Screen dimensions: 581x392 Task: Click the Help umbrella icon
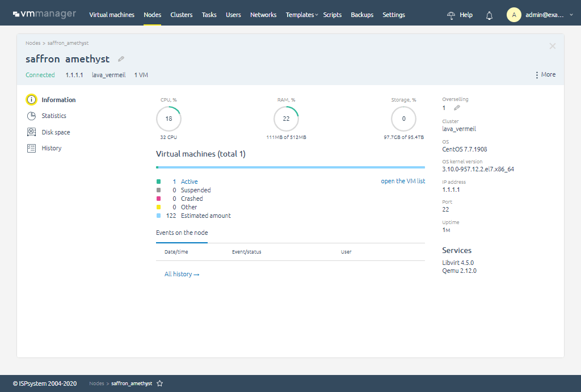452,15
